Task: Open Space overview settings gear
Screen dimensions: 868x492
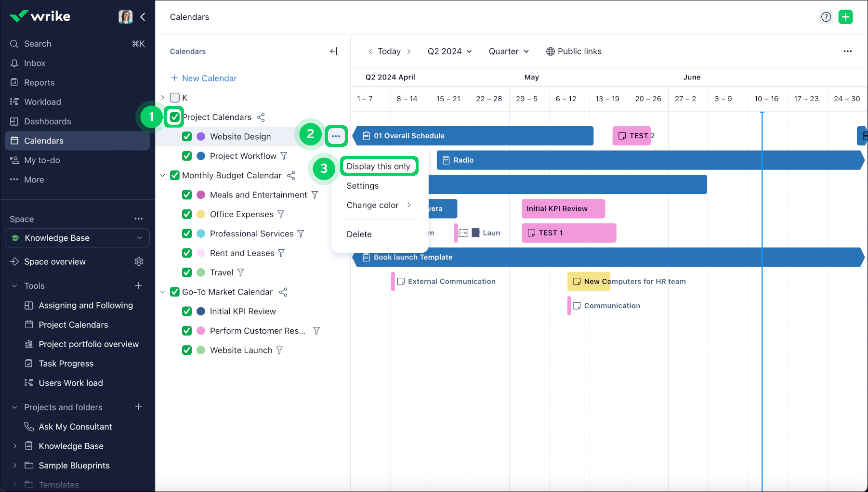Action: 139,261
